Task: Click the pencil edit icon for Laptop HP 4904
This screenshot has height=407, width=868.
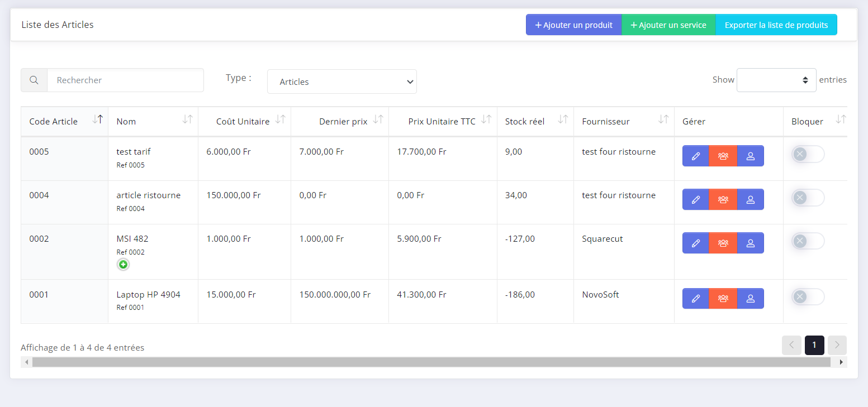Action: click(x=695, y=298)
